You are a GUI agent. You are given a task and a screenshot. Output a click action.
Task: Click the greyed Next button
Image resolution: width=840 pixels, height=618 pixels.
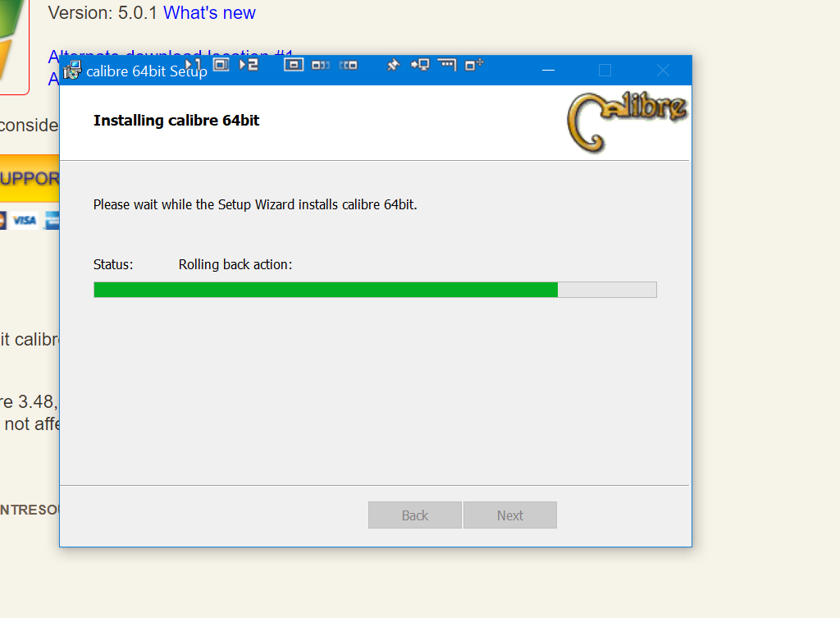click(510, 515)
